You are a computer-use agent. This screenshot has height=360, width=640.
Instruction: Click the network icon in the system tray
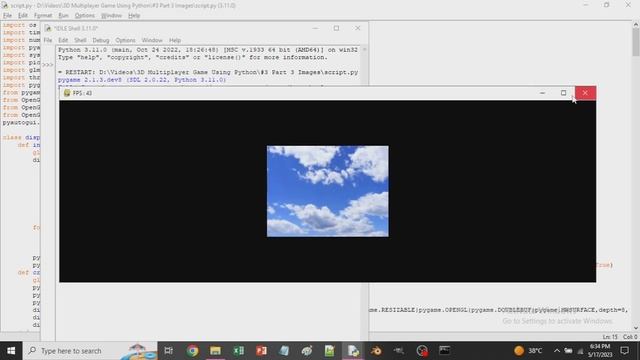click(x=580, y=351)
